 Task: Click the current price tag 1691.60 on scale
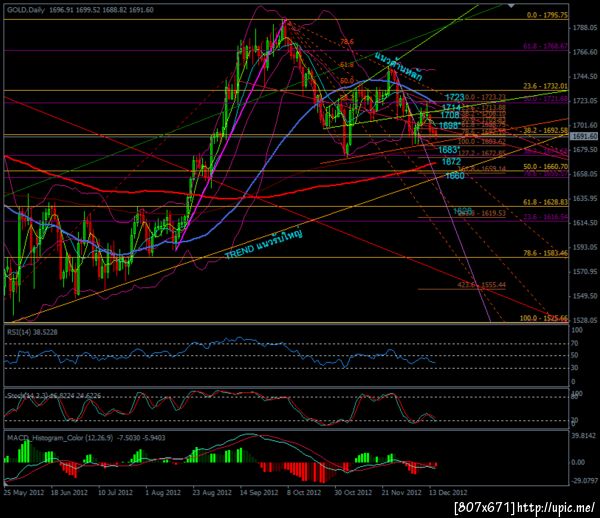click(584, 136)
